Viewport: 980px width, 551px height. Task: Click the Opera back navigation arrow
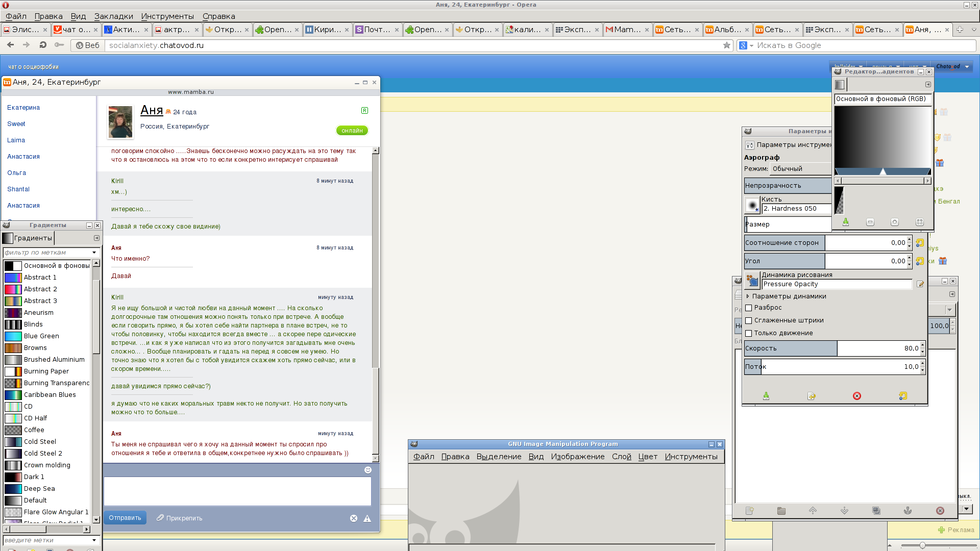click(x=10, y=45)
